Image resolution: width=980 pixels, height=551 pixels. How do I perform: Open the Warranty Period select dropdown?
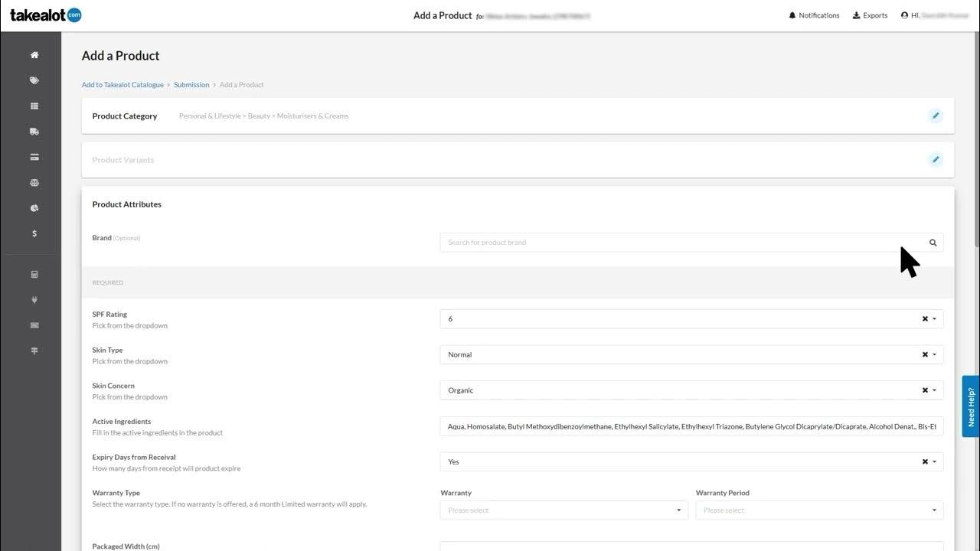coord(819,510)
